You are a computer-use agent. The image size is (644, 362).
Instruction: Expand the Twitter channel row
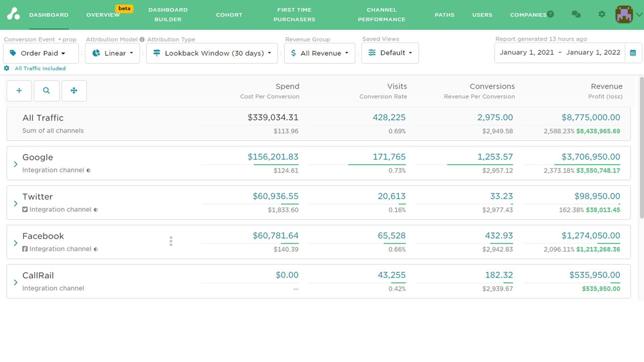pyautogui.click(x=15, y=203)
